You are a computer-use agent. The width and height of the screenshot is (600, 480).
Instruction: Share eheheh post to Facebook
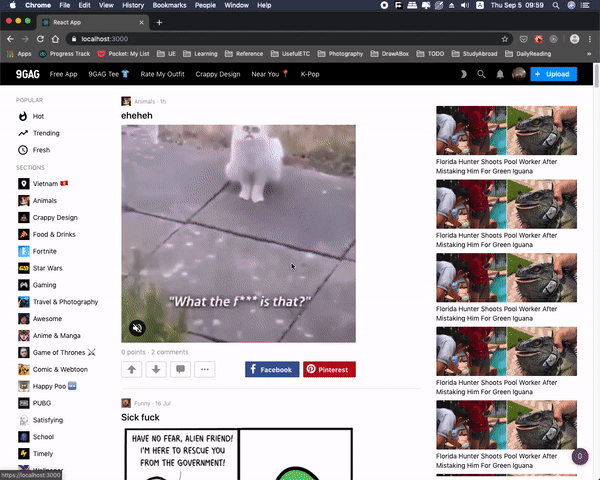pos(272,369)
